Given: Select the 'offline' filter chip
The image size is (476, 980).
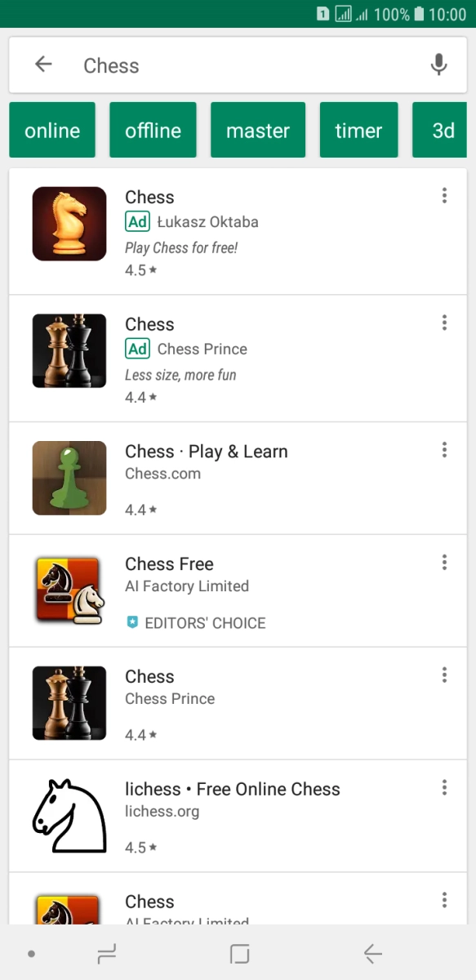Looking at the screenshot, I should 153,129.
